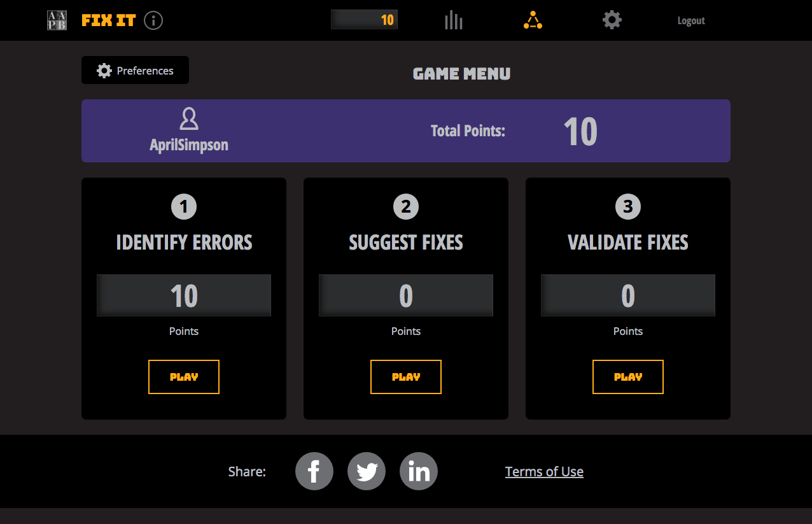
Task: Open the settings gear in the top bar
Action: click(612, 20)
